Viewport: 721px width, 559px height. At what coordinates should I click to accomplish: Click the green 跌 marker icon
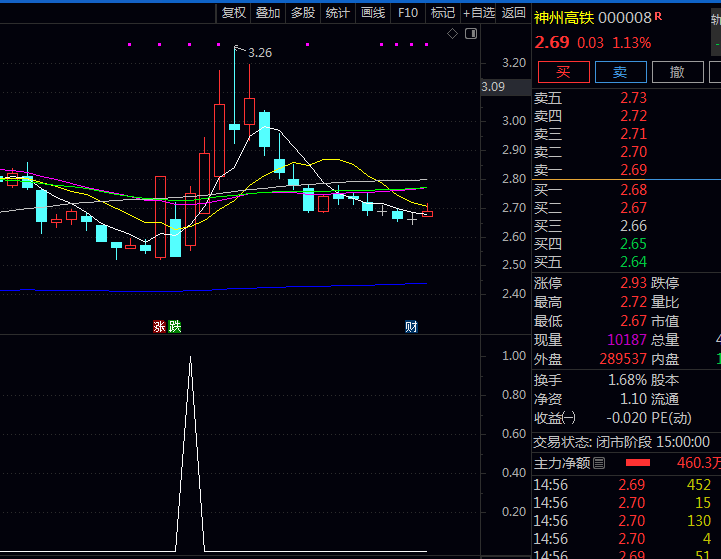click(x=175, y=326)
